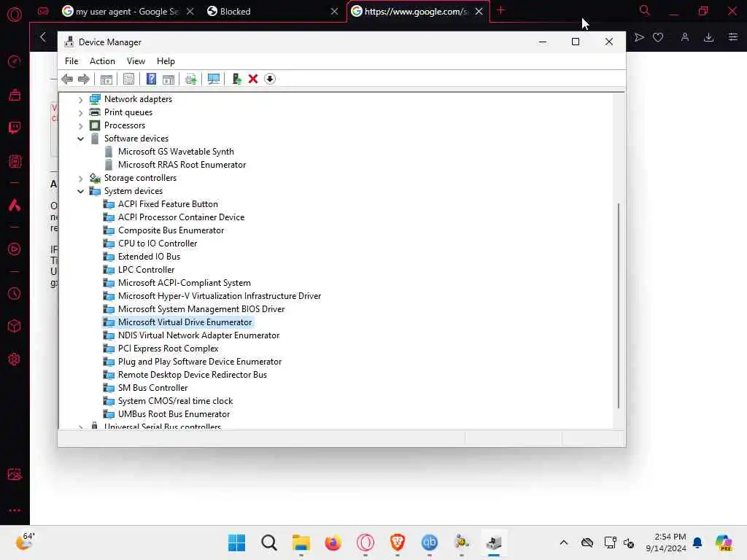Click the blue Help question mark icon
Image resolution: width=747 pixels, height=560 pixels.
pyautogui.click(x=151, y=79)
